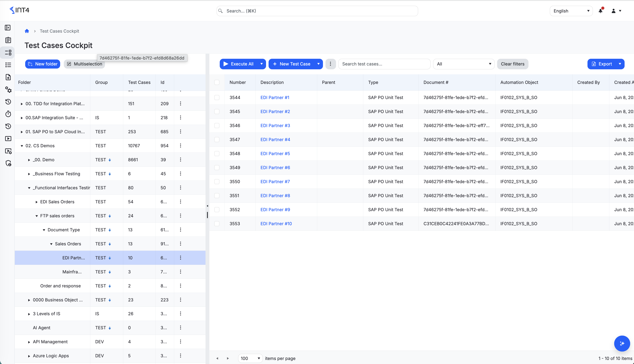This screenshot has height=364, width=634.
Task: Open the 100 items per page dropdown
Action: tap(250, 358)
